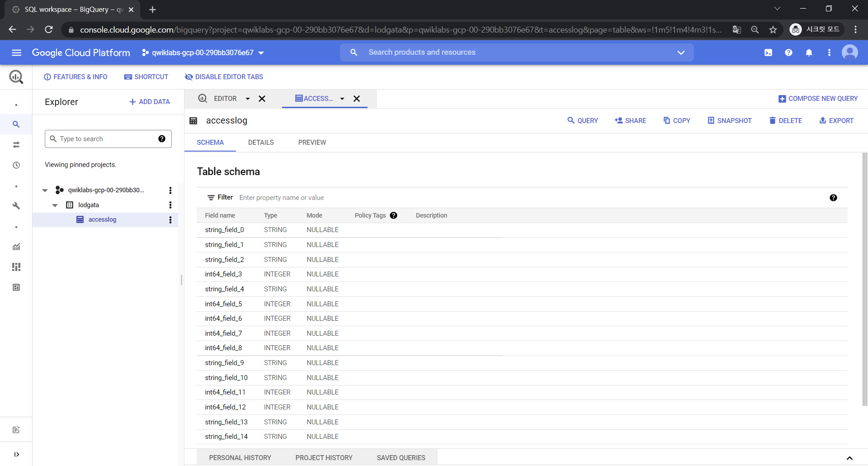The image size is (868, 466).
Task: Open notifications bell
Action: [x=809, y=52]
